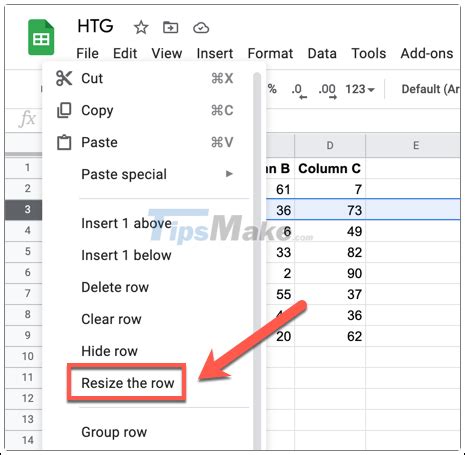Choose Copy from the context menu
The width and height of the screenshot is (465, 455).
tap(146, 110)
